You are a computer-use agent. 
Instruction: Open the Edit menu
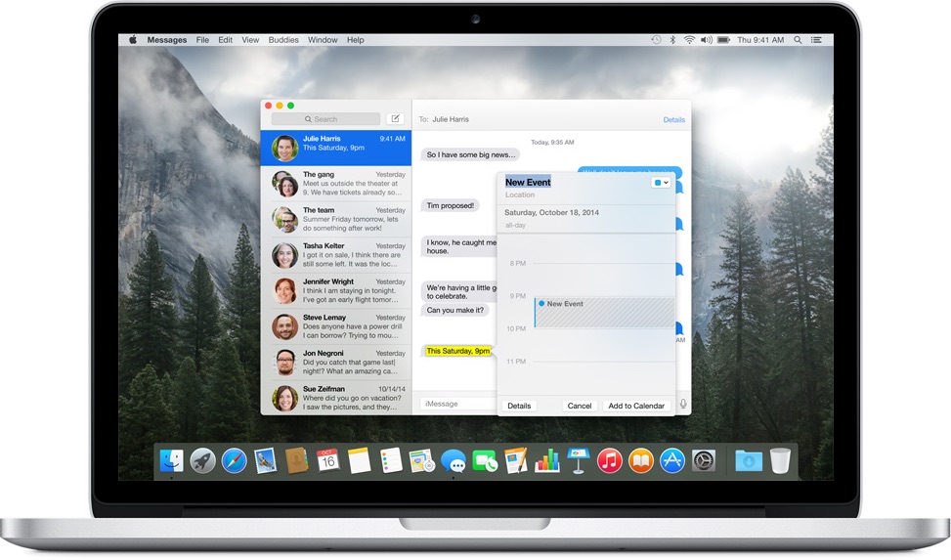pos(226,39)
